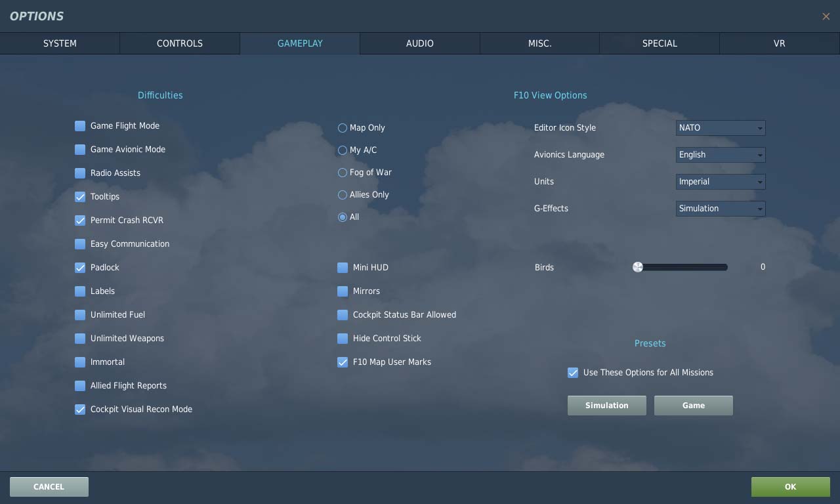The width and height of the screenshot is (840, 504).
Task: Select the GAMEPLAY tab
Action: (x=300, y=43)
